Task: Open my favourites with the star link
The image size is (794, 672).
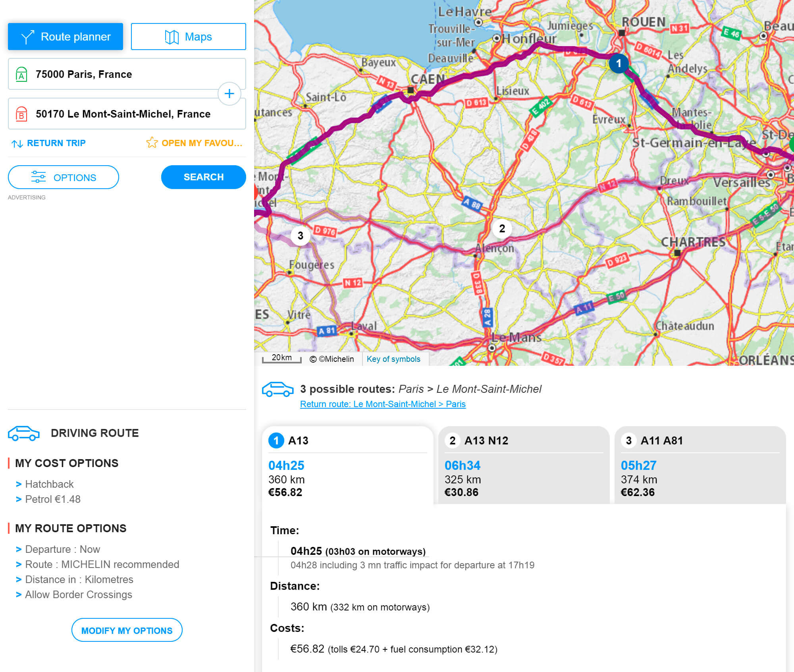Action: pos(194,143)
